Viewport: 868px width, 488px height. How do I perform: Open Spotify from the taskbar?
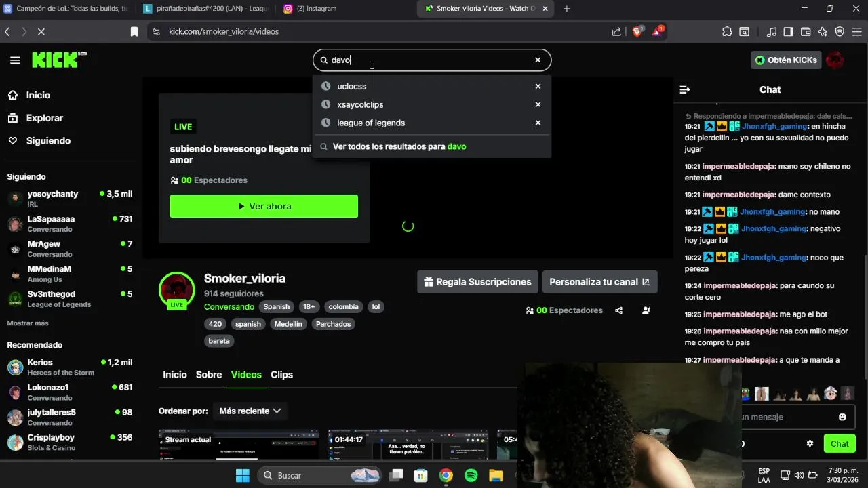tap(471, 476)
